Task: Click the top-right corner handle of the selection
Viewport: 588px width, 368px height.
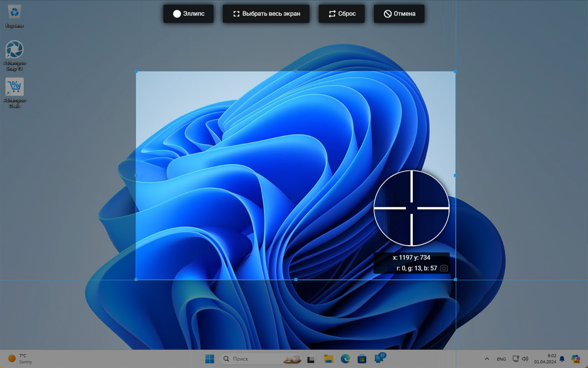Action: pyautogui.click(x=455, y=71)
